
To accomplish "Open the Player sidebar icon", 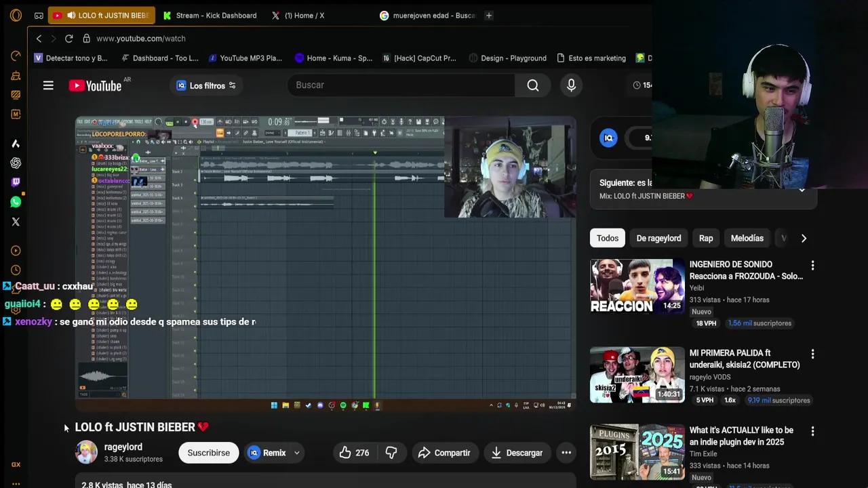I will tap(16, 251).
